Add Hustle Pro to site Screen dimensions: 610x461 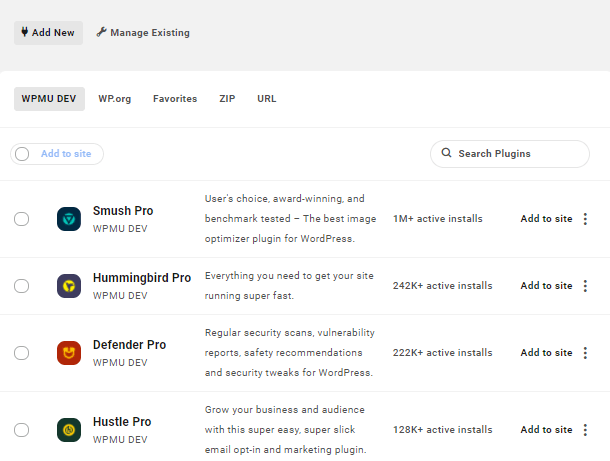[x=546, y=429]
